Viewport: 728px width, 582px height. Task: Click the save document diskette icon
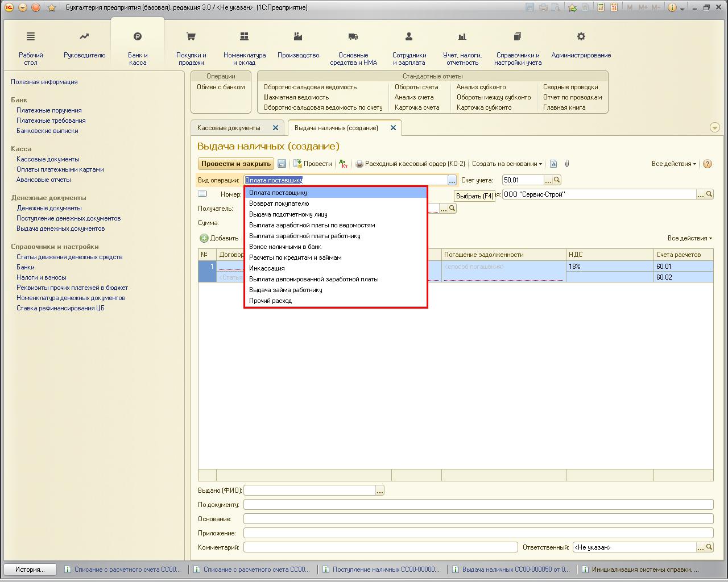coord(282,164)
